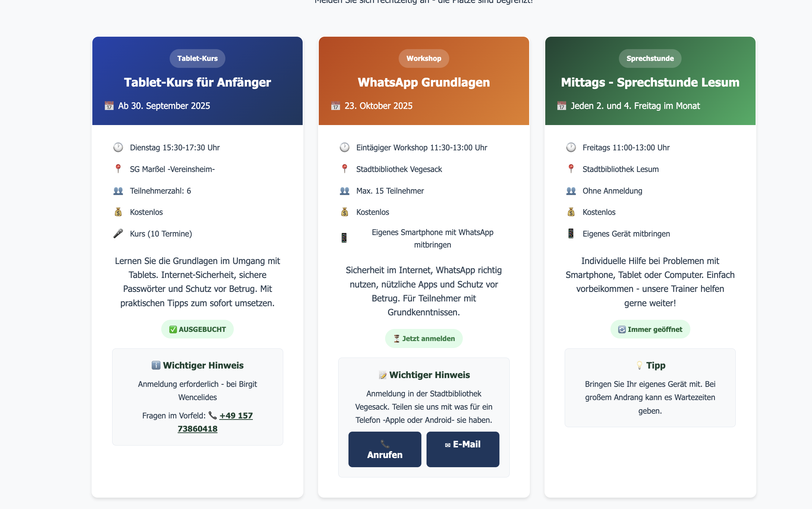
Task: Click the calendar icon next to 23. Oktober 2025
Action: (x=336, y=106)
